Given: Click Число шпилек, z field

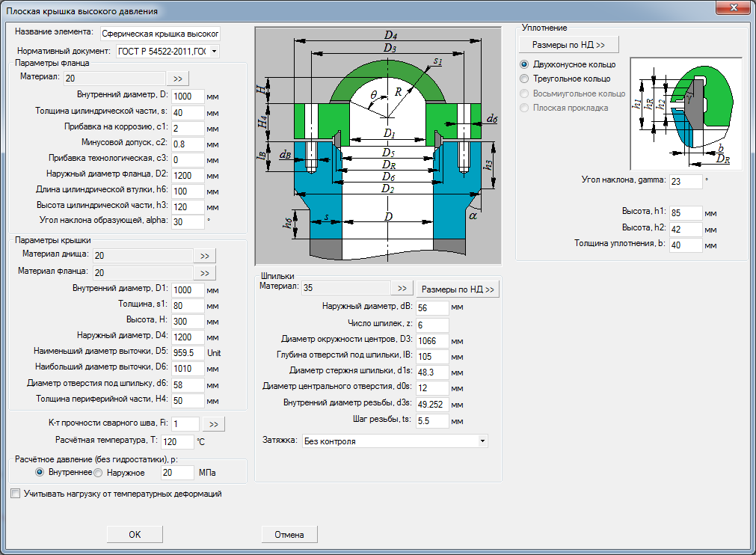Looking at the screenshot, I should (x=432, y=325).
